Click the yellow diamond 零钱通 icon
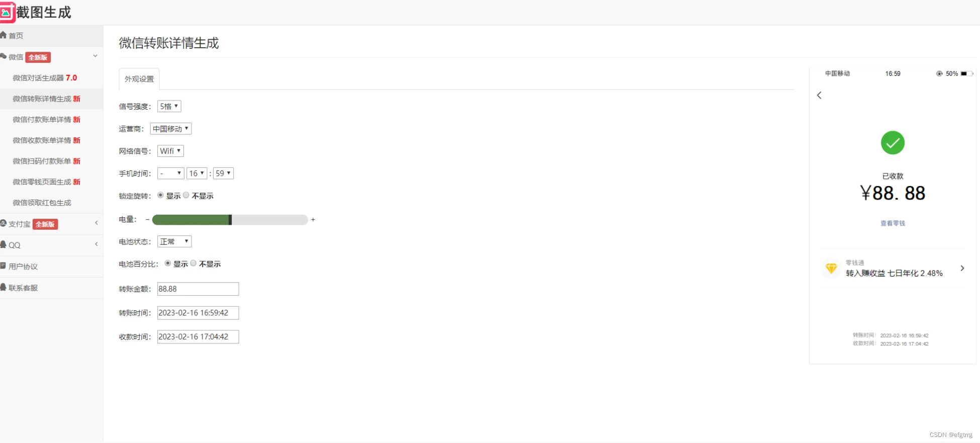Image resolution: width=980 pixels, height=443 pixels. (x=831, y=269)
